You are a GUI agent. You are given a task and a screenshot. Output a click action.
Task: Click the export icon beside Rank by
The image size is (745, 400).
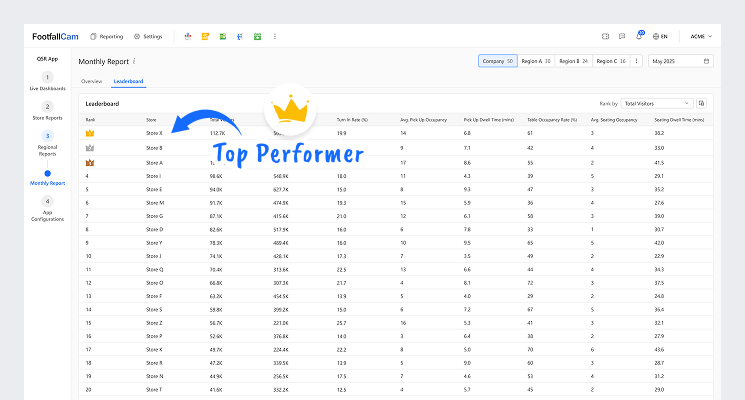pyautogui.click(x=701, y=104)
